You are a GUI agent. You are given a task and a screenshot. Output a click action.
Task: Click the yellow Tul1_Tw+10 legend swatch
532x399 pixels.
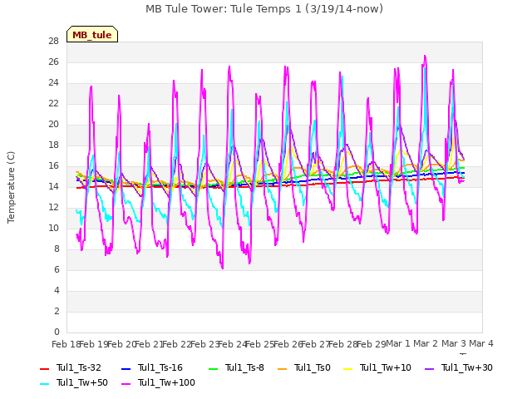(x=347, y=369)
